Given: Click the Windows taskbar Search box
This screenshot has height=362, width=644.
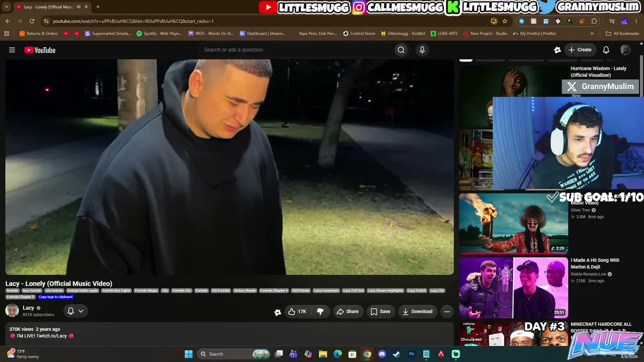Looking at the screenshot, I should click(x=233, y=354).
